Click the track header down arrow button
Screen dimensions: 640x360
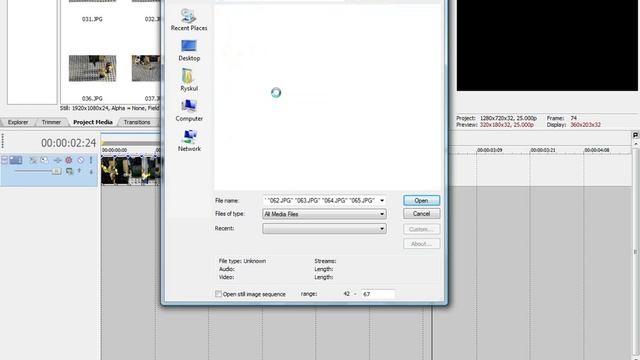click(91, 172)
